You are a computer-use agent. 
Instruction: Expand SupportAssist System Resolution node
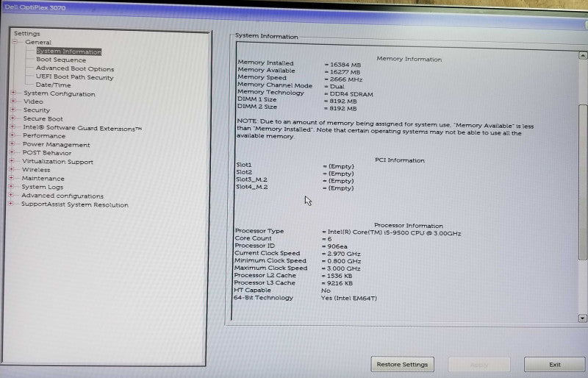pos(11,204)
